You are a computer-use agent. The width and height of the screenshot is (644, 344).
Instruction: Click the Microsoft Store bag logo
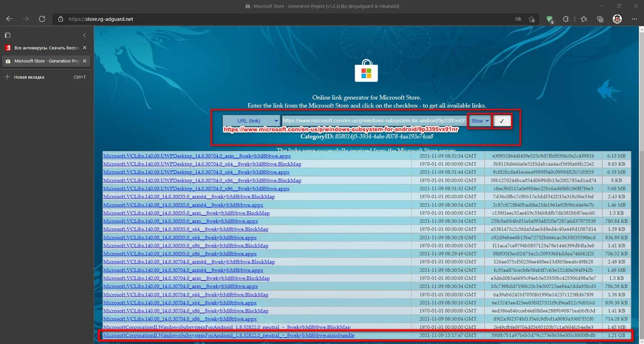click(x=366, y=70)
